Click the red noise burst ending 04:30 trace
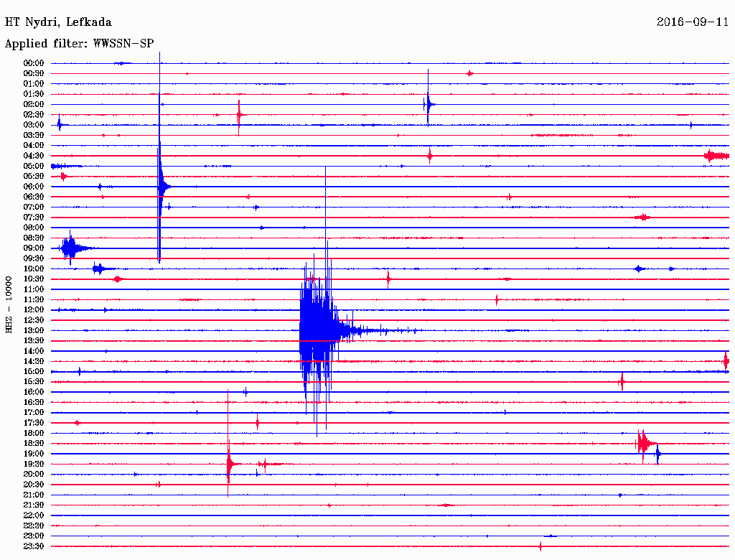 716,156
